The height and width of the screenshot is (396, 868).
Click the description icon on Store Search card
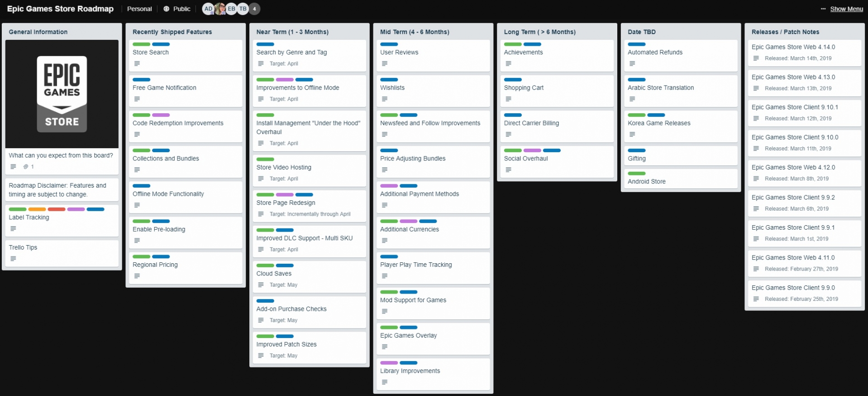pyautogui.click(x=137, y=63)
